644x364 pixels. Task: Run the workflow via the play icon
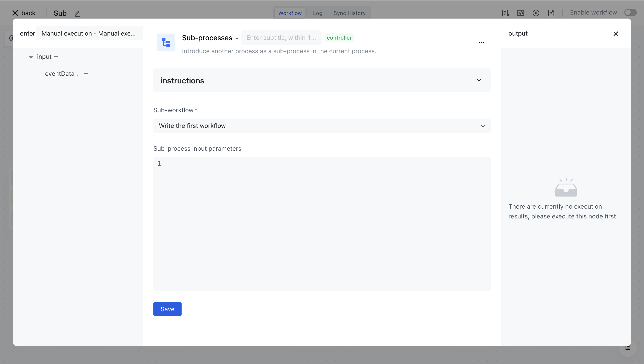[x=536, y=13]
